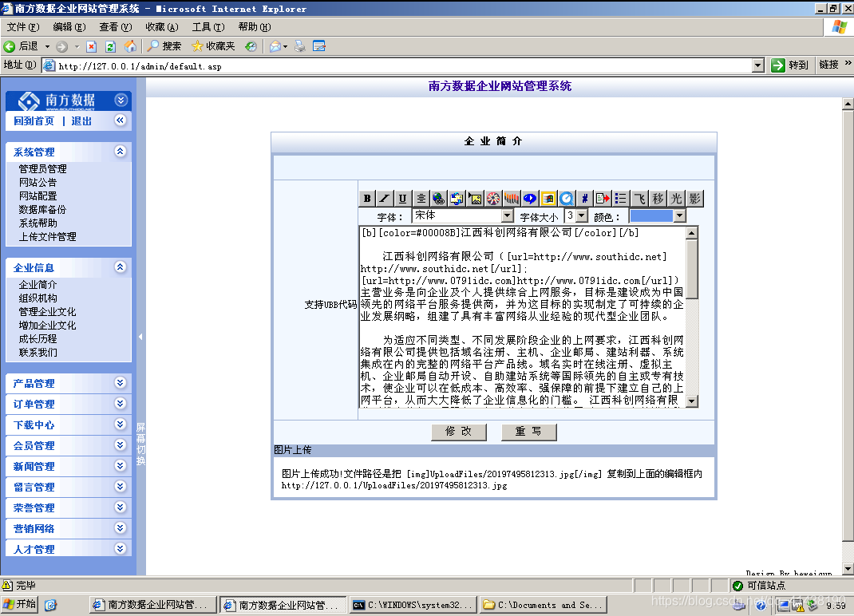Expand the 人才管理 section
This screenshot has width=854, height=616.
pyautogui.click(x=121, y=548)
